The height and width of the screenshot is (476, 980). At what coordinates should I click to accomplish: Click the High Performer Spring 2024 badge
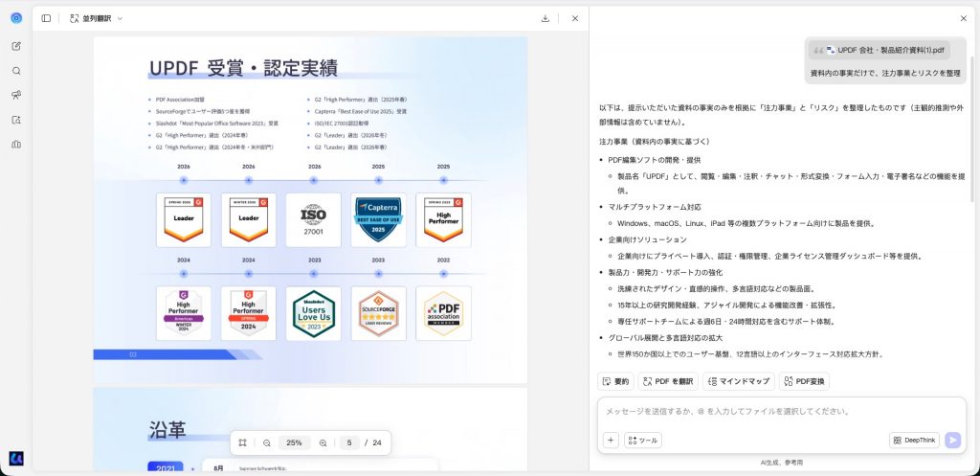tap(249, 313)
